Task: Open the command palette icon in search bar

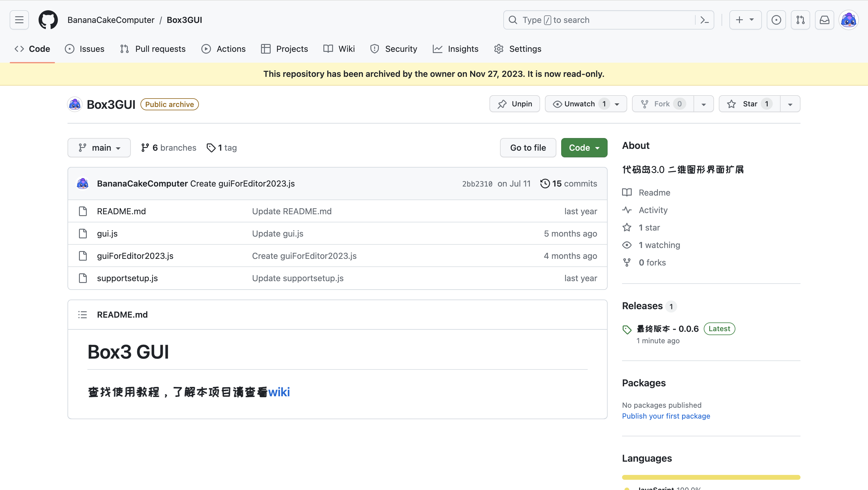Action: coord(705,20)
